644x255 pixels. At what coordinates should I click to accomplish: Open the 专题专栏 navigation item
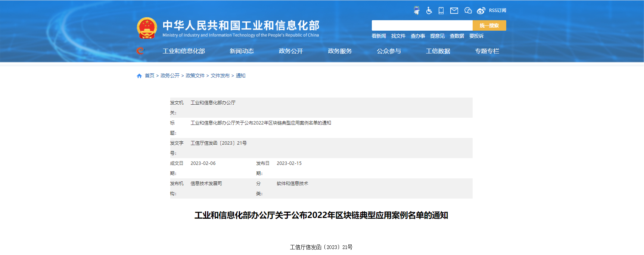click(487, 51)
